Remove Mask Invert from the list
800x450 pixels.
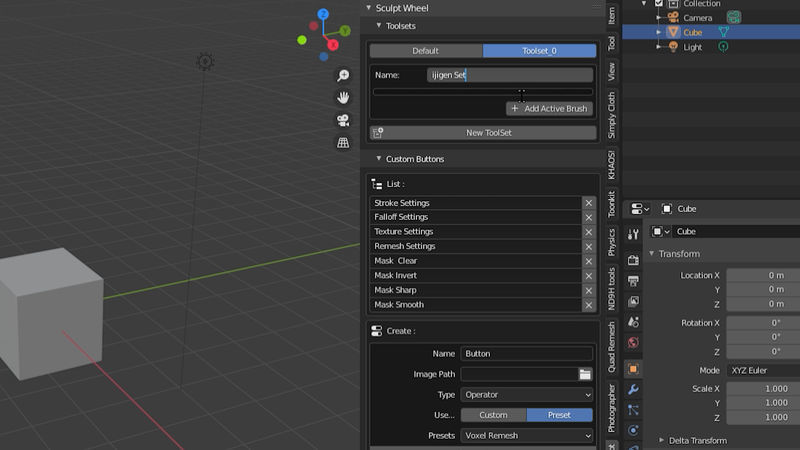pos(588,276)
